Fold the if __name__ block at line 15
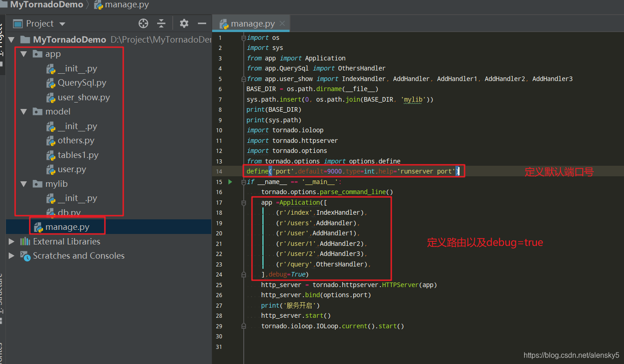 click(x=244, y=182)
